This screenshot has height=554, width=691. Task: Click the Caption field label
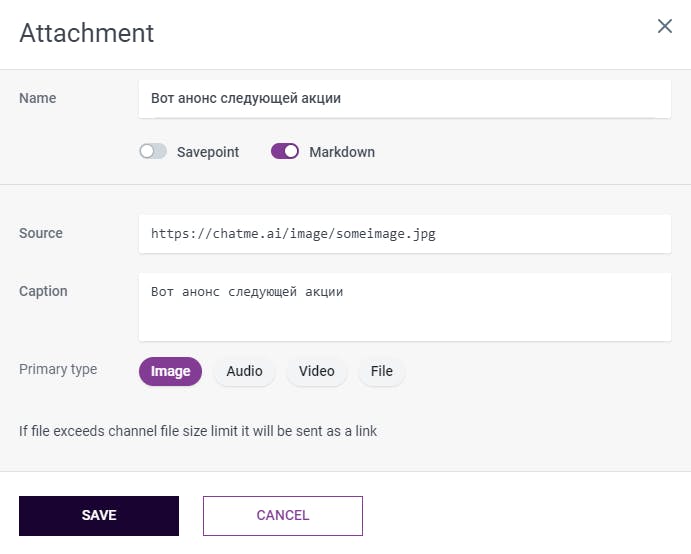(43, 291)
